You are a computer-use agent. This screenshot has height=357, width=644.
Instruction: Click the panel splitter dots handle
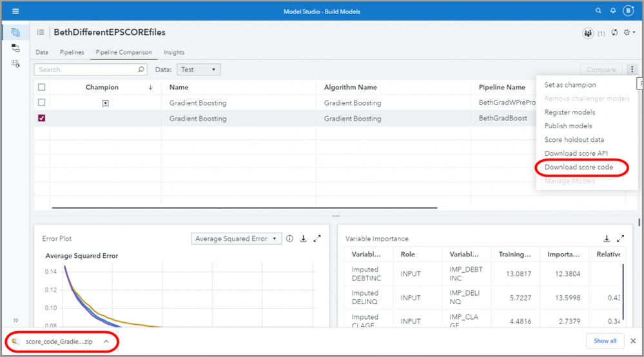pyautogui.click(x=336, y=216)
